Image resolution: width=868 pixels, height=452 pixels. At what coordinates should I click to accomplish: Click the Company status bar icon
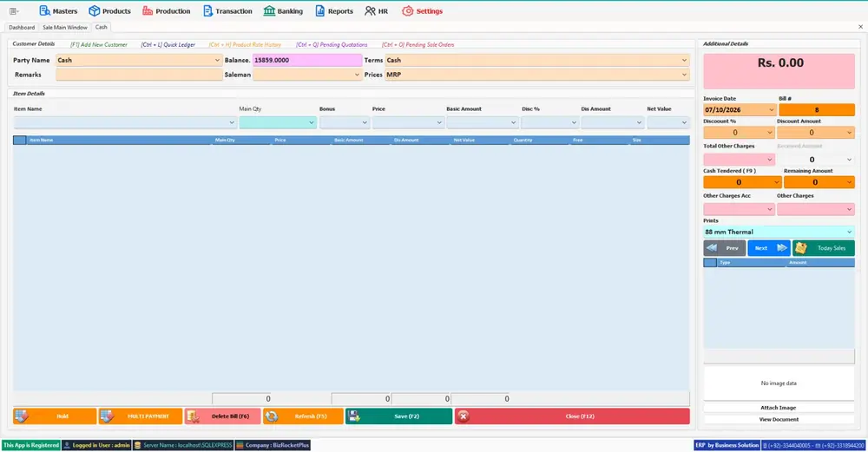[x=240, y=445]
